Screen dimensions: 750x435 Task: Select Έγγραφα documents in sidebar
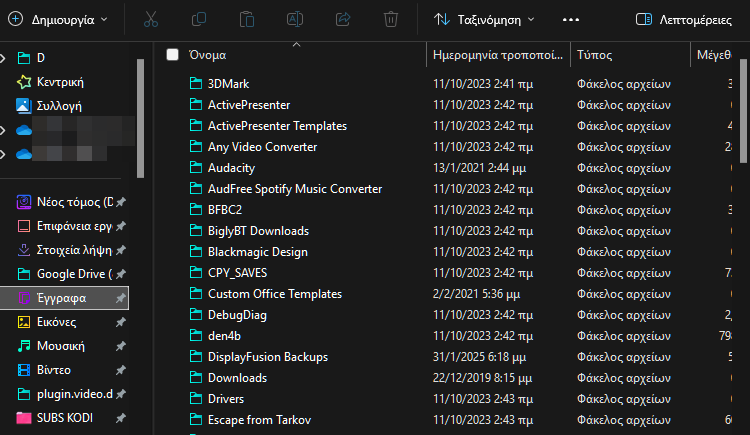pyautogui.click(x=64, y=298)
